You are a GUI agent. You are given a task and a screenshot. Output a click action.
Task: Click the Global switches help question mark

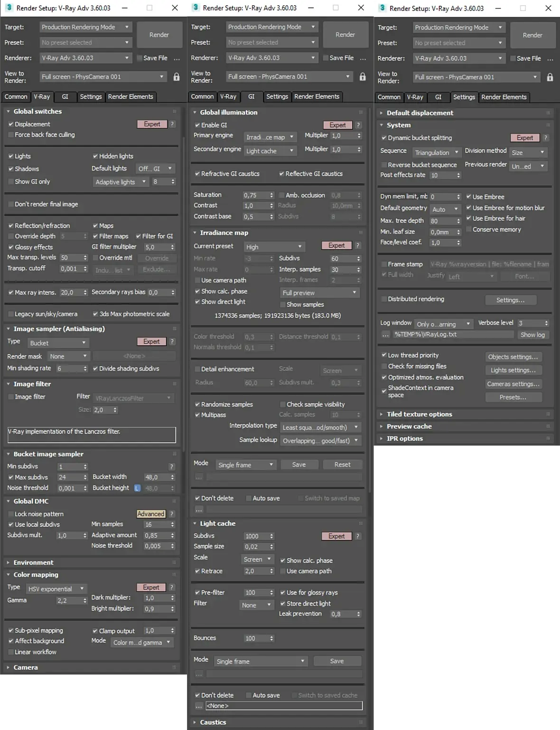click(172, 124)
